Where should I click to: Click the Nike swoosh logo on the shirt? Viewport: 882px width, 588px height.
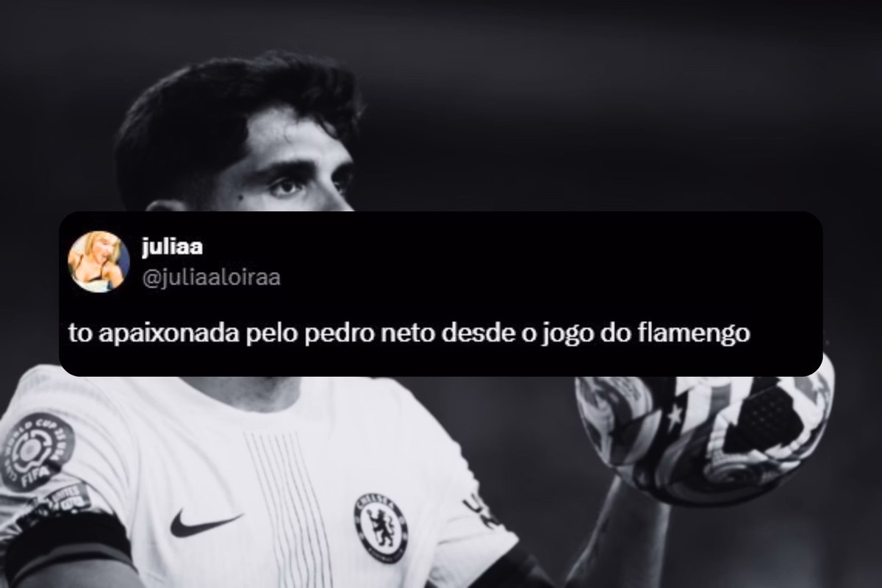pyautogui.click(x=206, y=523)
